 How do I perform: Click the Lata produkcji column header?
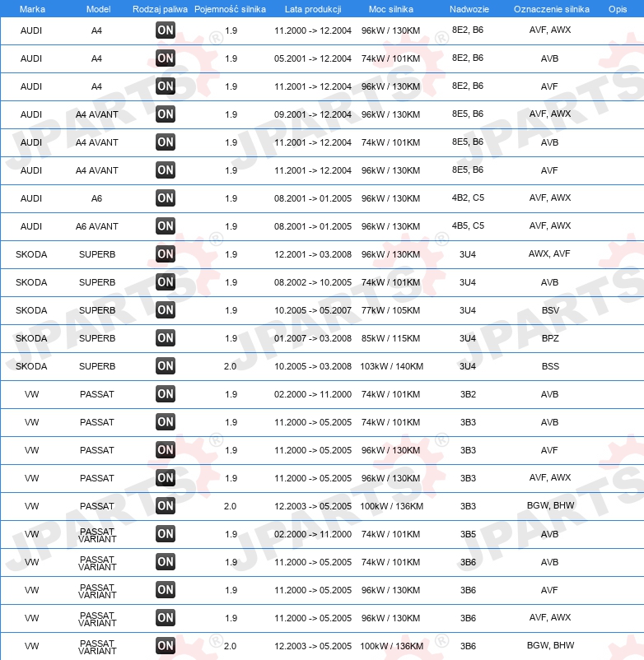[x=313, y=9]
